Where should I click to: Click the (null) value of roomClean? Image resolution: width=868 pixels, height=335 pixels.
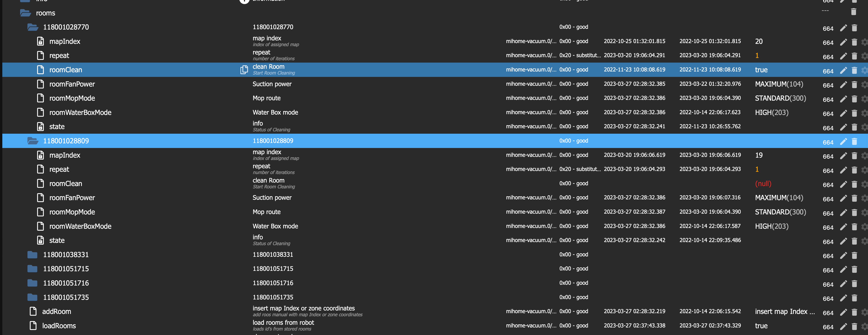tap(763, 184)
